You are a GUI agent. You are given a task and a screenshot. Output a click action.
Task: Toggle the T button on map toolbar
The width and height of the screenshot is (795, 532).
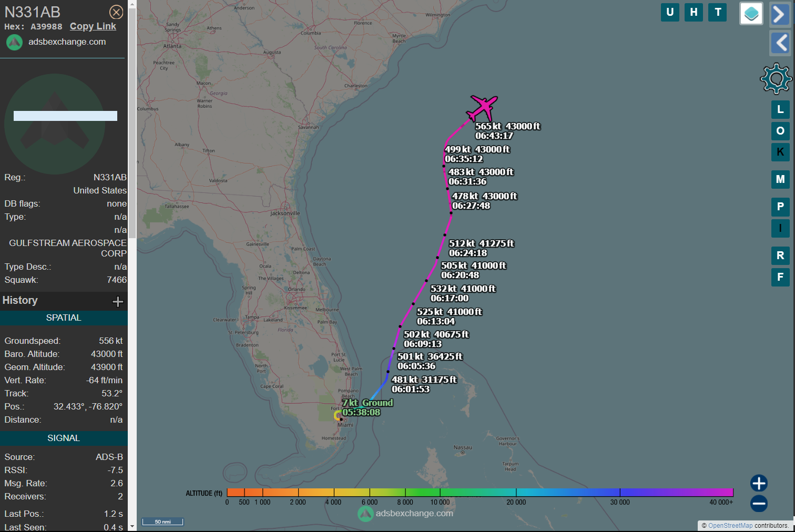[x=718, y=12]
